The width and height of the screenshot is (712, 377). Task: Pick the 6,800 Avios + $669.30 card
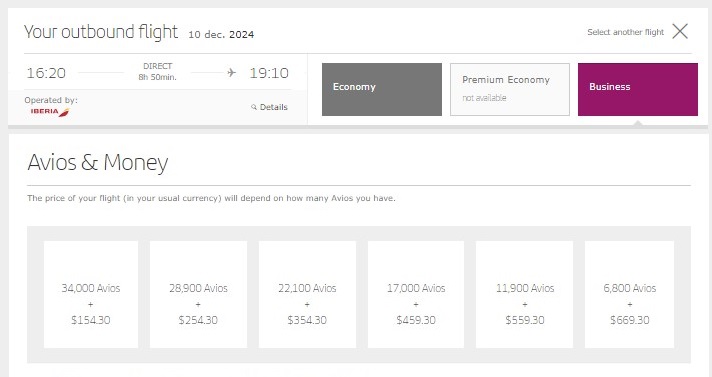[x=629, y=294]
